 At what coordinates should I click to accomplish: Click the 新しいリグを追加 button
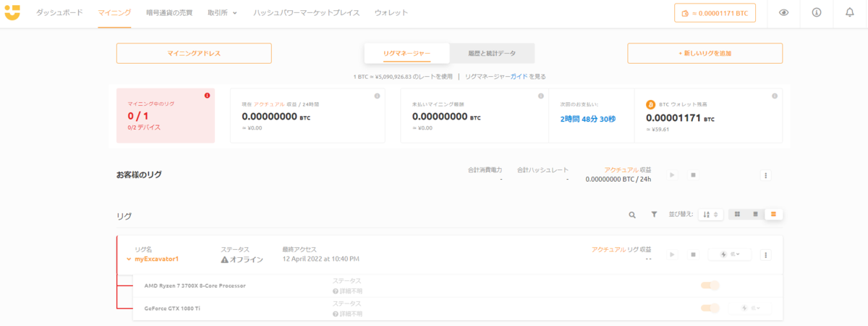pyautogui.click(x=705, y=54)
